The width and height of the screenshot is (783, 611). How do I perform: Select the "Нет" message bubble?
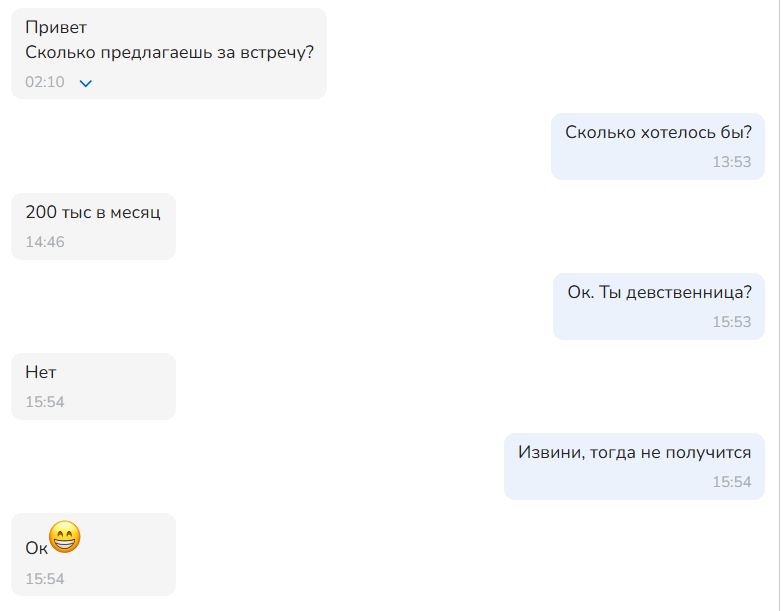(93, 386)
